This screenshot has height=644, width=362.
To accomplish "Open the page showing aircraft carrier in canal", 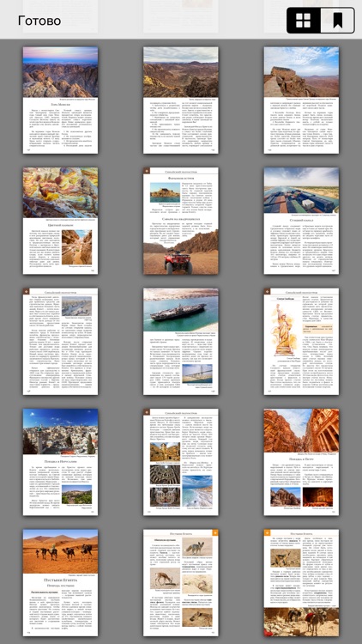I will (181, 342).
